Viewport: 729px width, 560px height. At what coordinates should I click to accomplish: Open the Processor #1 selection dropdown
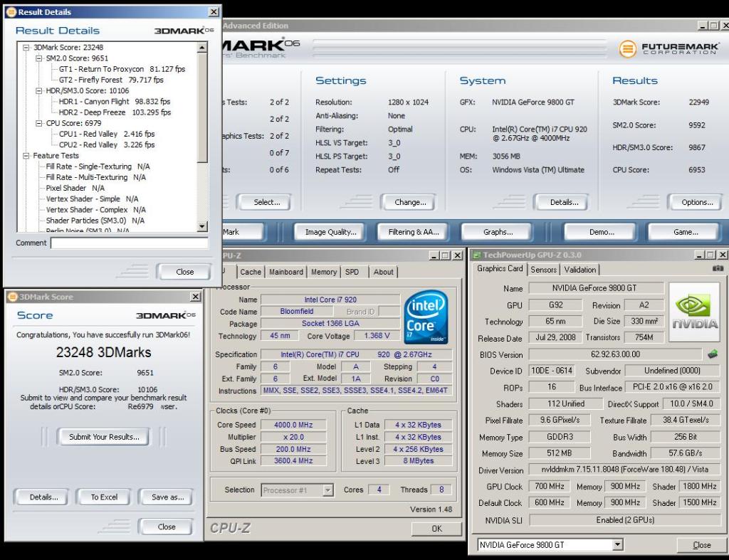[x=327, y=490]
